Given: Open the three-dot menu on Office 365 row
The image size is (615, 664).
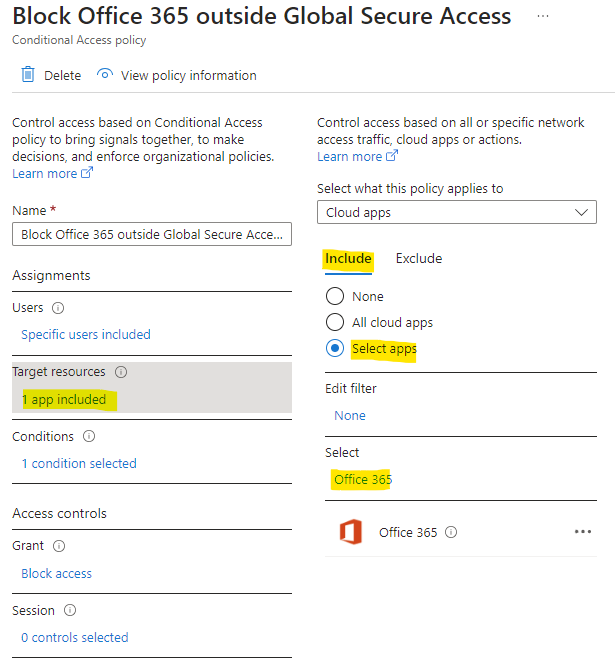Looking at the screenshot, I should (583, 531).
